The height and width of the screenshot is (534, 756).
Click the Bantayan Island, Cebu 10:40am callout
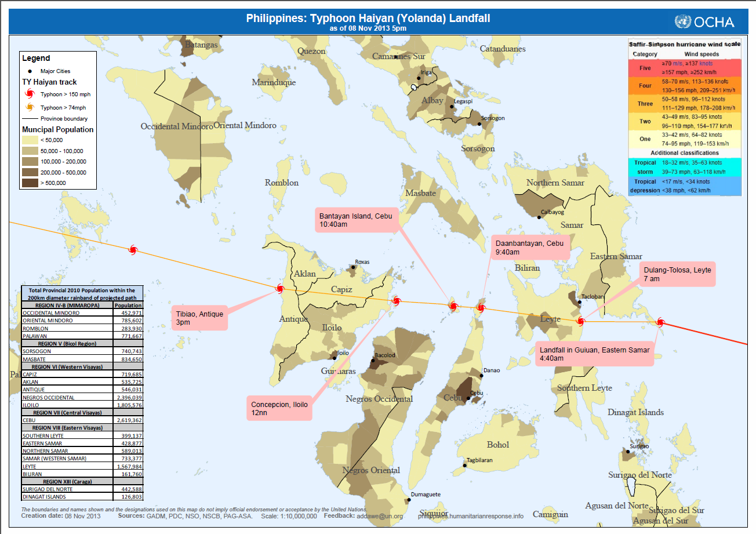tap(358, 220)
